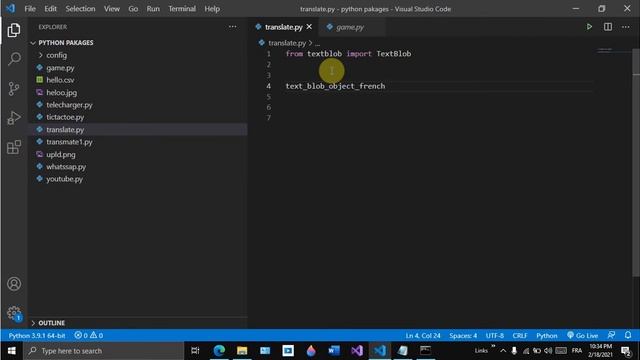The width and height of the screenshot is (640, 360).
Task: Open the Edit menu
Action: [51, 9]
